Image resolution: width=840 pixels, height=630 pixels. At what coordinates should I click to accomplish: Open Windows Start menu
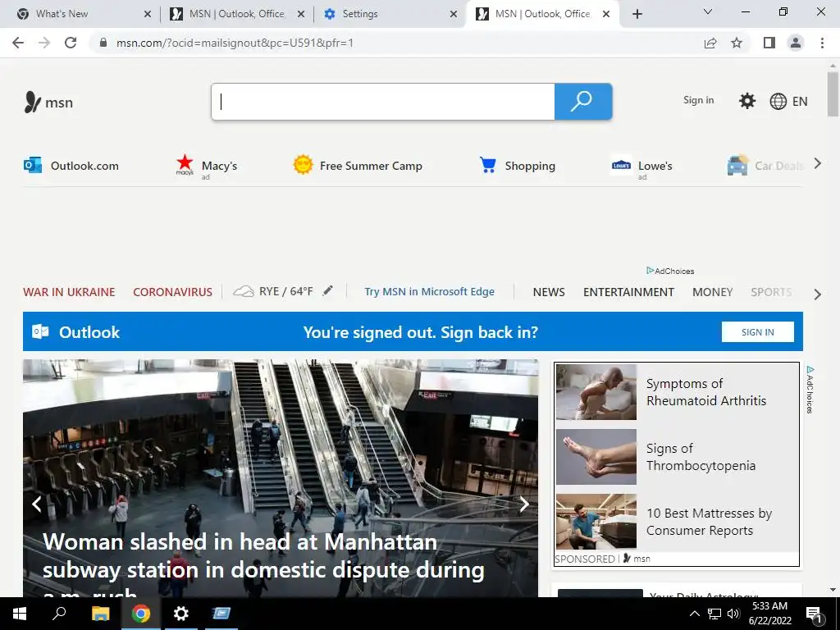[x=20, y=614]
